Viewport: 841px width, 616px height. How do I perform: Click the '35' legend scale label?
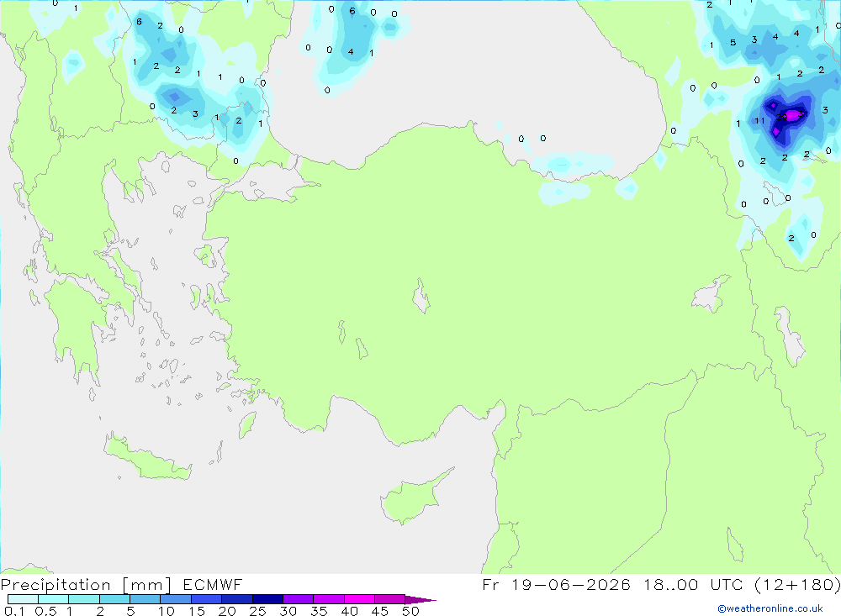point(319,611)
